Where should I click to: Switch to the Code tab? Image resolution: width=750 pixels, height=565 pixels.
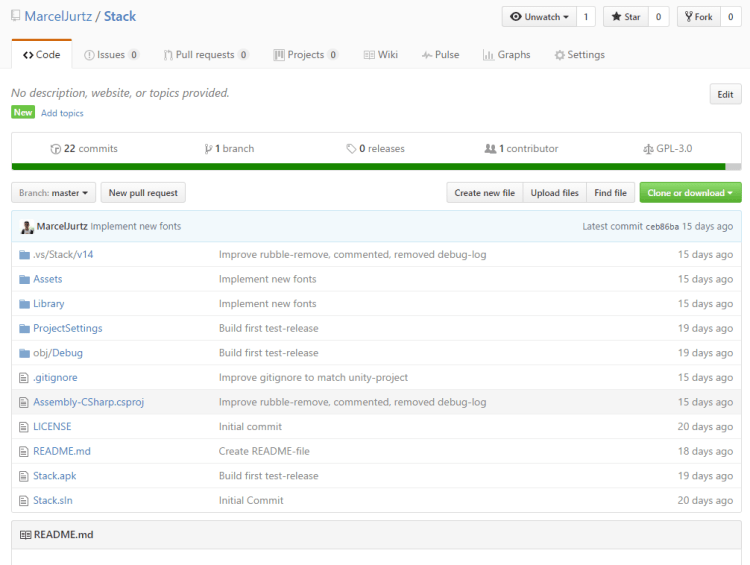coord(42,55)
